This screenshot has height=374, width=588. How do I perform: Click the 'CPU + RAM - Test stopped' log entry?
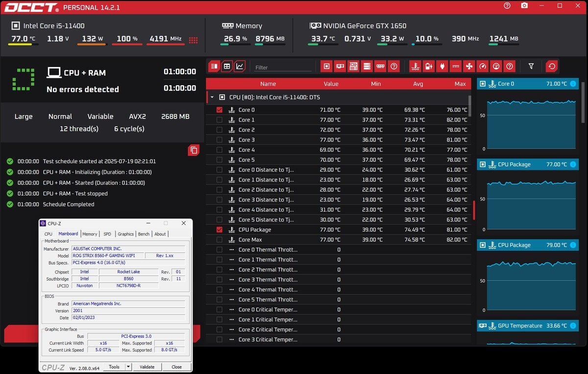click(x=75, y=193)
